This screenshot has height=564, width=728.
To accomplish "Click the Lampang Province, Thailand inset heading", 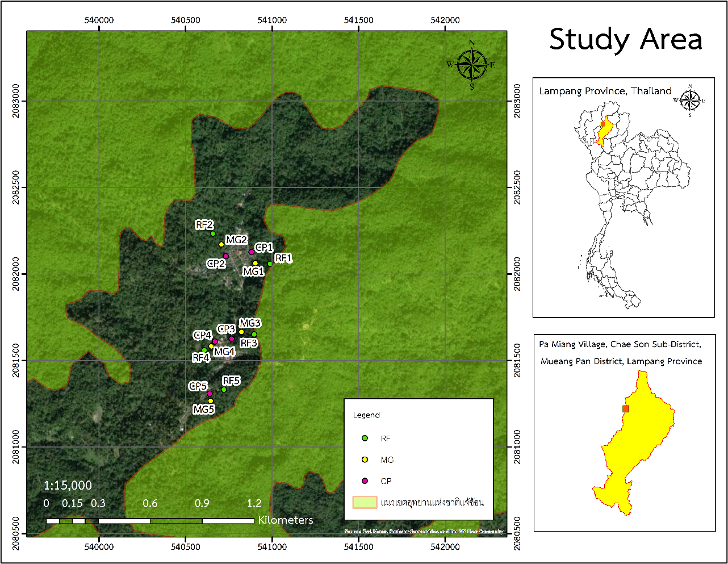I will click(605, 91).
